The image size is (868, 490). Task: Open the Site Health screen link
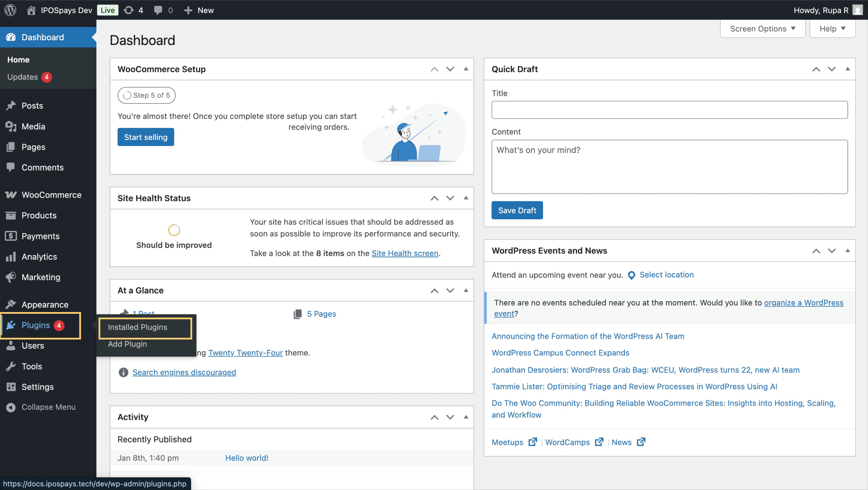click(405, 253)
